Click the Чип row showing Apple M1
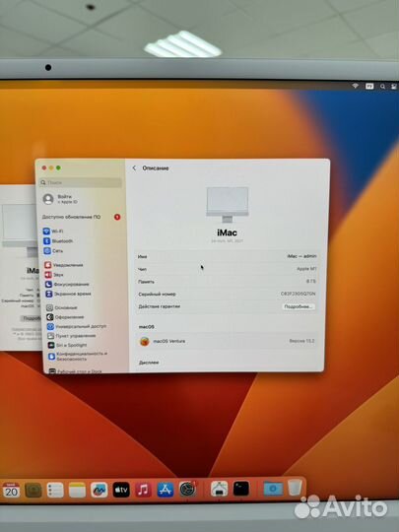 point(227,269)
